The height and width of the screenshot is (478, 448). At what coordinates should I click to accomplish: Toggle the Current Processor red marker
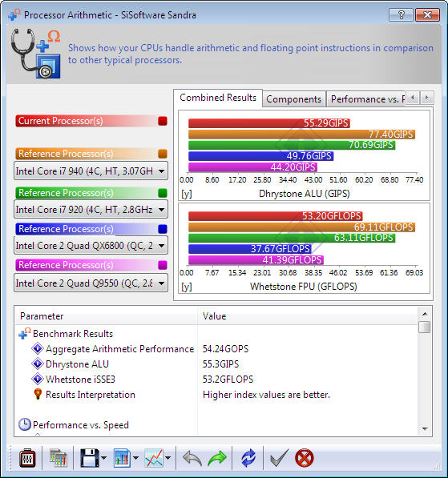pos(163,121)
